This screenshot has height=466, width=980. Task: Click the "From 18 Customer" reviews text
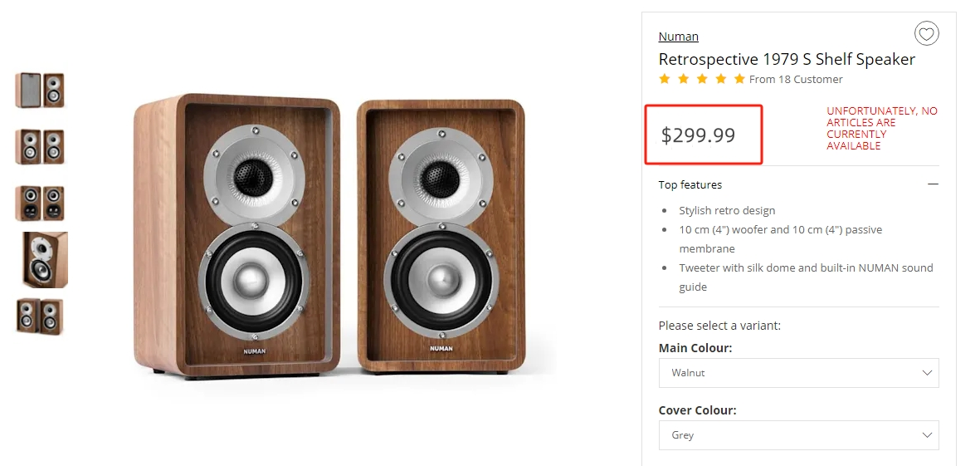[x=795, y=80]
